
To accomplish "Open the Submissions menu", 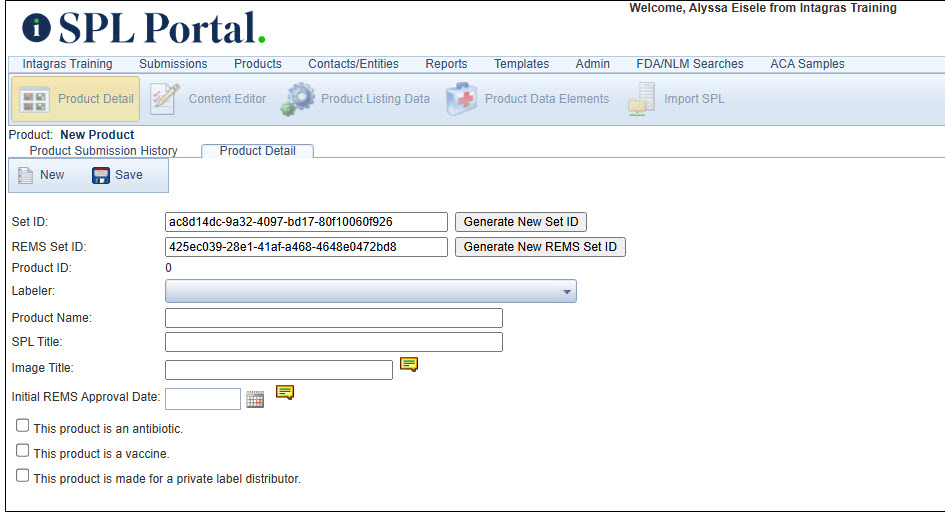I will click(173, 64).
